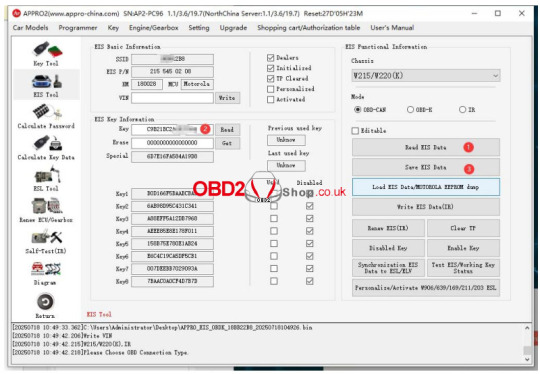The height and width of the screenshot is (374, 540).
Task: Select OBD-K mode radio button
Action: [x=410, y=110]
